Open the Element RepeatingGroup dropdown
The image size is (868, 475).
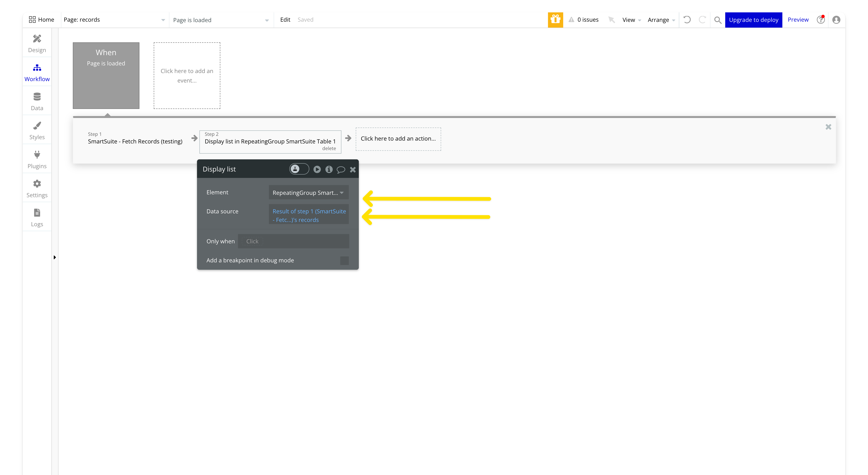click(x=308, y=193)
